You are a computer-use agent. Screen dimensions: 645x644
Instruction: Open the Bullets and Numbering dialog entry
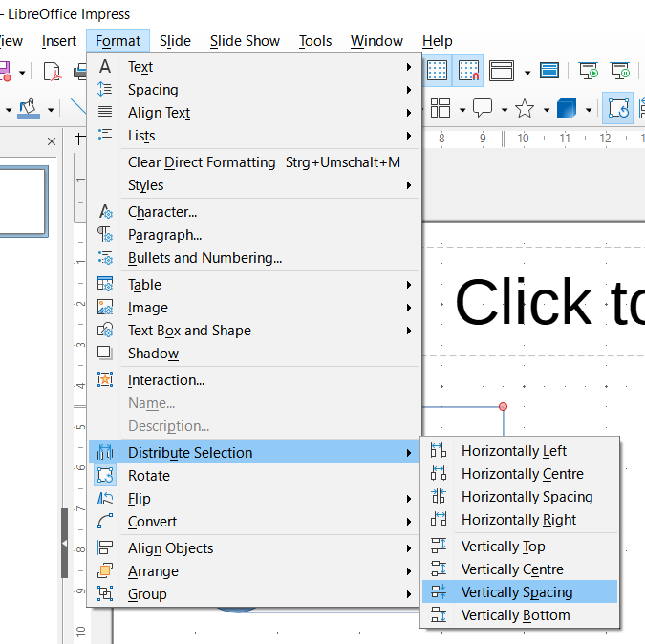pos(204,258)
